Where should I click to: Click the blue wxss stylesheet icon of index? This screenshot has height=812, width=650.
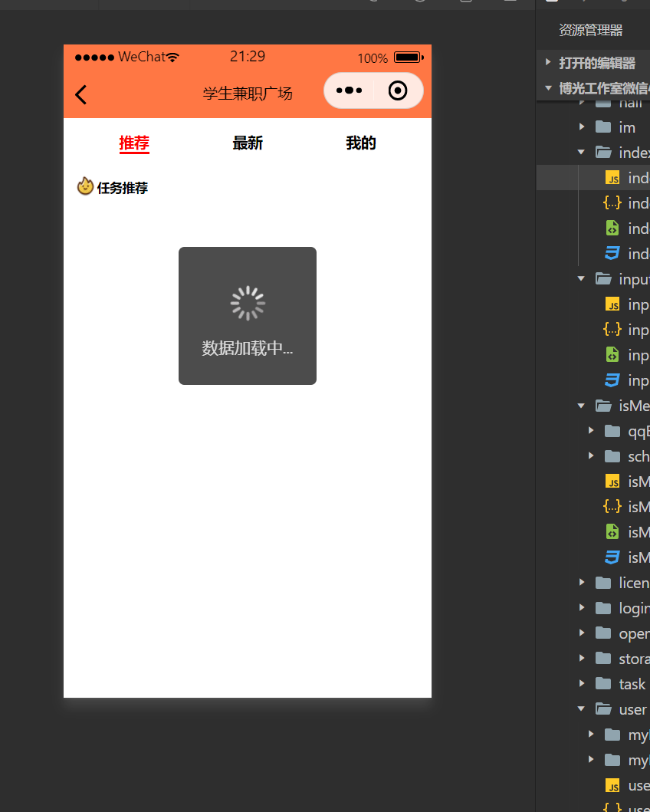[x=613, y=253]
